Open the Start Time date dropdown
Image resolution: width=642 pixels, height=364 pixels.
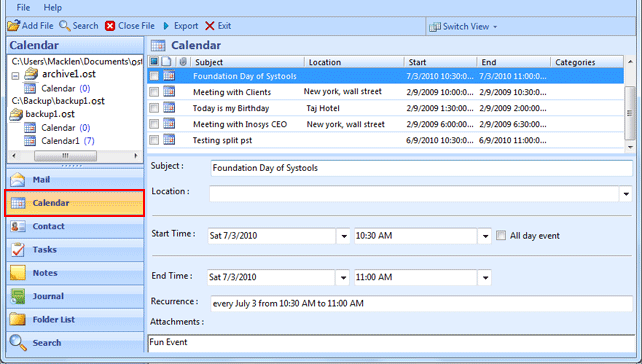(344, 236)
